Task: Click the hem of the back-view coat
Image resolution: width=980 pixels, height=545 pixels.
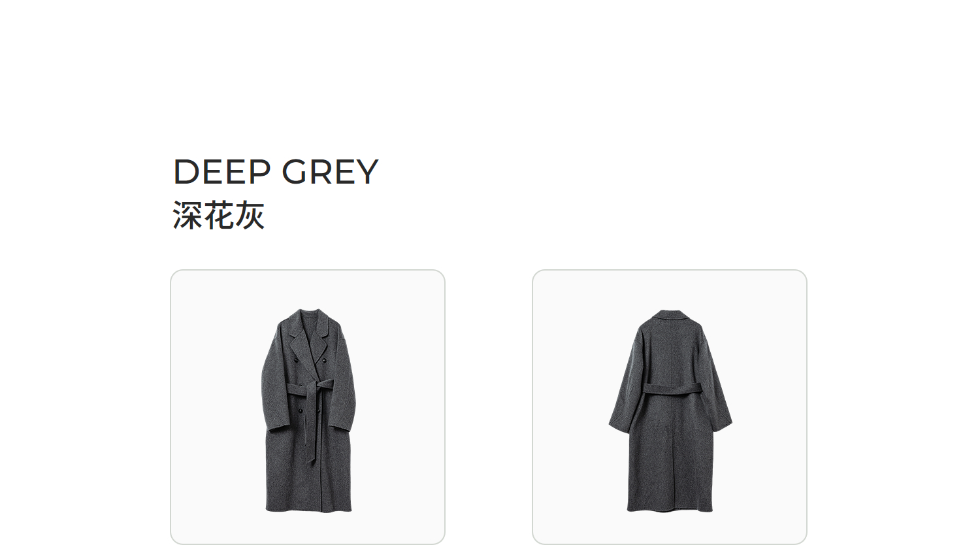Action: point(670,507)
